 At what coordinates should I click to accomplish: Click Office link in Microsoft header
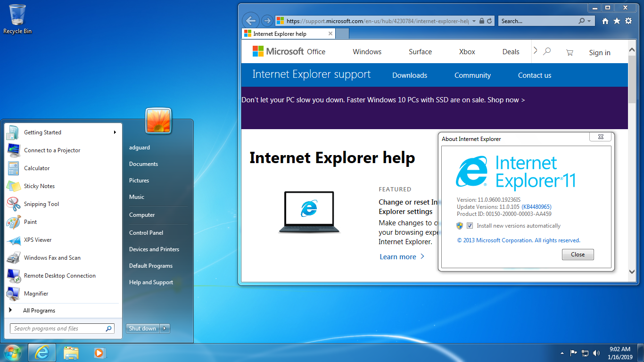click(316, 52)
